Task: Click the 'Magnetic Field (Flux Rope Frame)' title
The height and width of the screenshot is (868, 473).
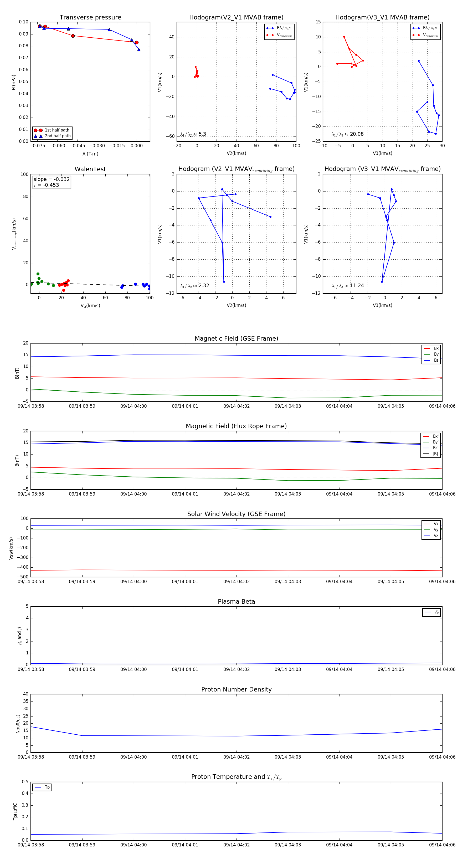Action: coord(236,426)
